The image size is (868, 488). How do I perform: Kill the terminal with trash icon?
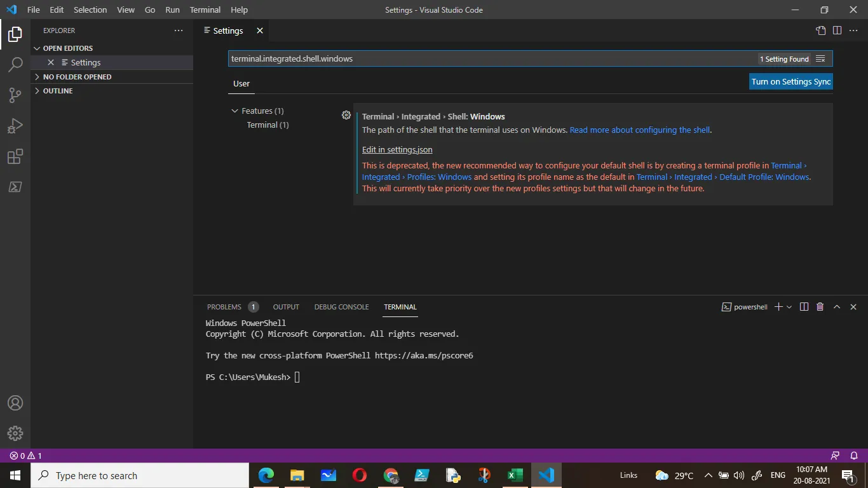click(820, 307)
